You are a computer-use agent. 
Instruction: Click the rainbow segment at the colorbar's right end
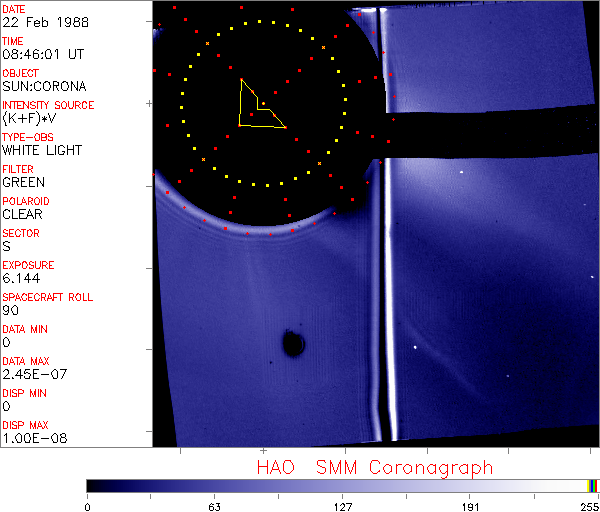593,485
